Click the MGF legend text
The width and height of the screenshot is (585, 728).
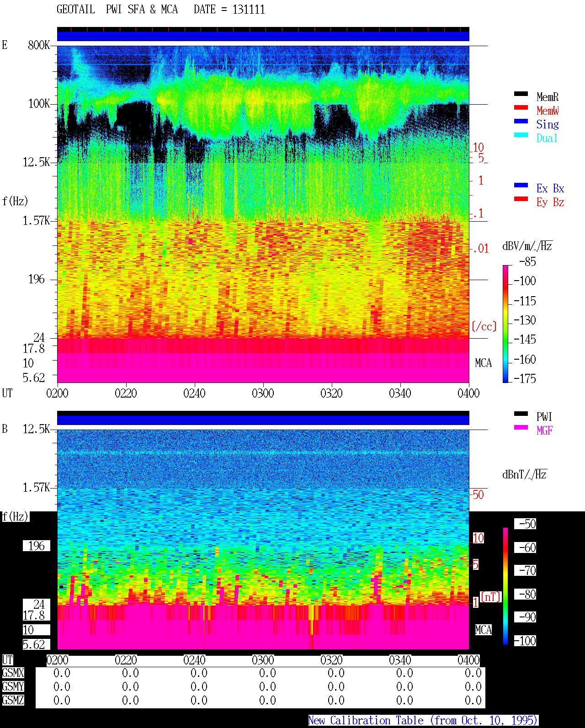tap(545, 430)
